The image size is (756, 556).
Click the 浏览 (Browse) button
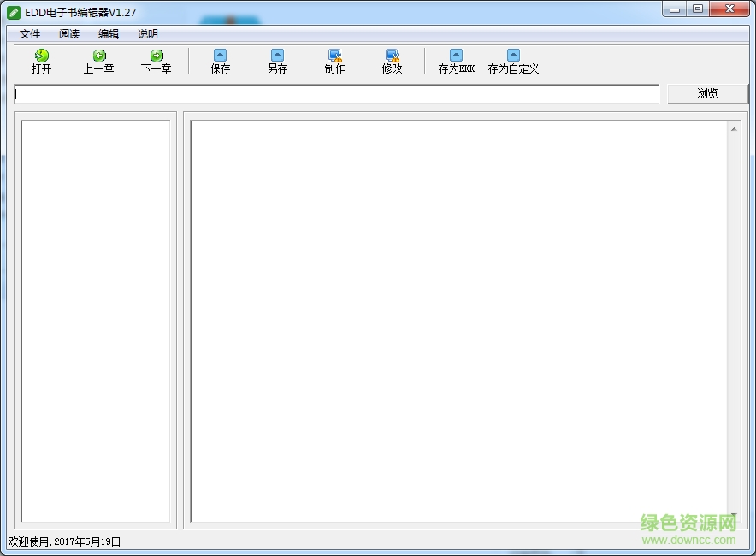point(707,93)
